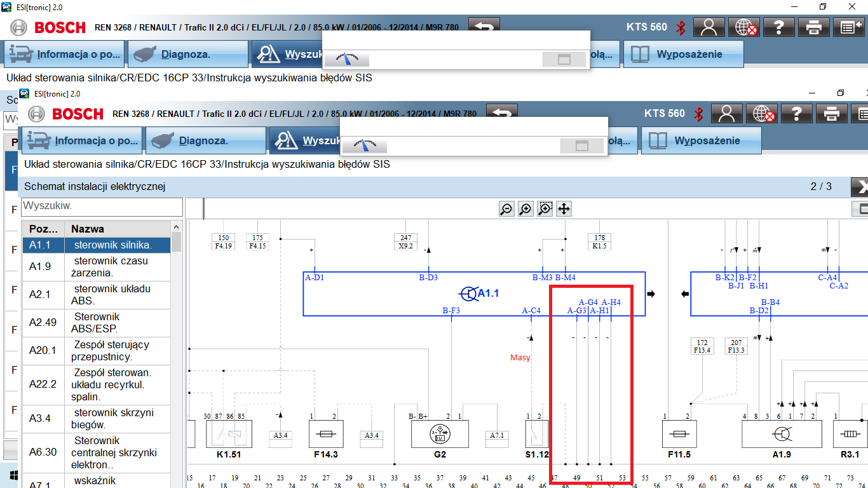Click the 172 F13.4 reference box

click(x=703, y=346)
